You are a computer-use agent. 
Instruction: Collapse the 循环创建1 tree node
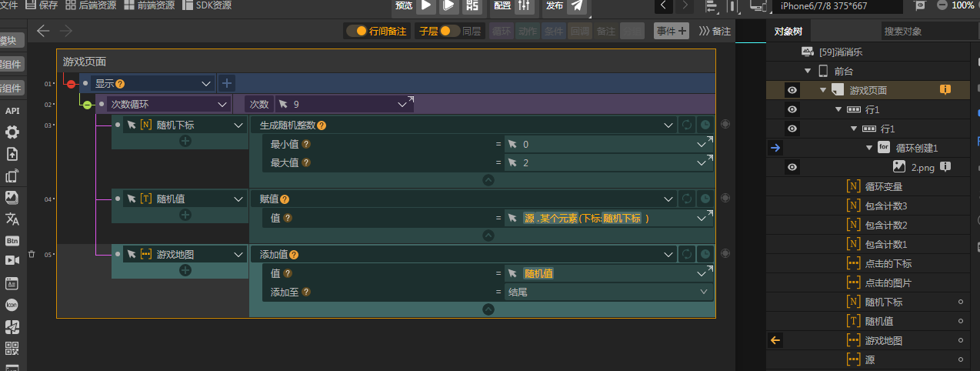[869, 148]
